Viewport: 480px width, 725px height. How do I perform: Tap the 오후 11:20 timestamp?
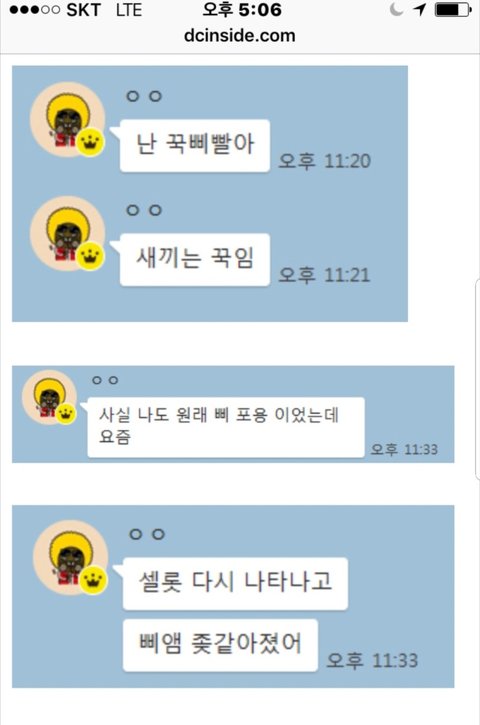[x=324, y=161]
